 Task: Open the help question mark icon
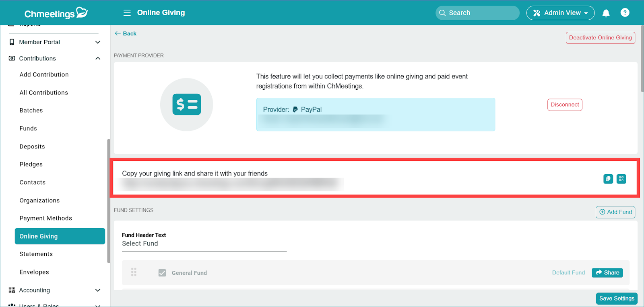[625, 13]
